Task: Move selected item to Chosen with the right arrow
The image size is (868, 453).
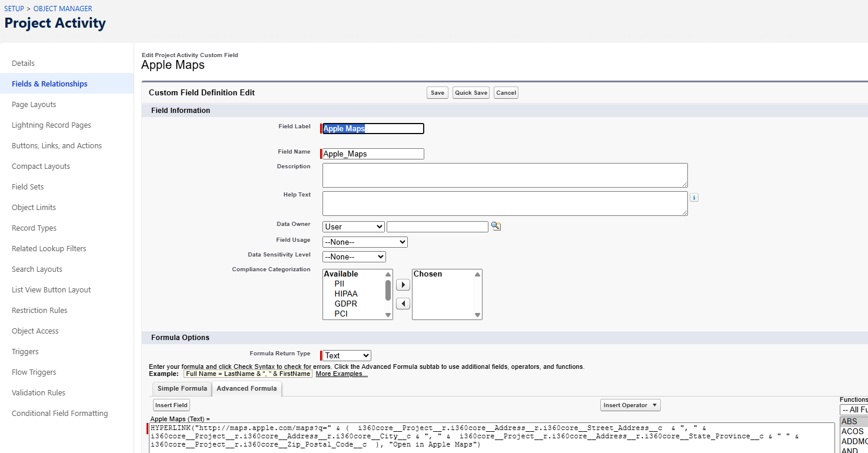Action: (x=403, y=285)
